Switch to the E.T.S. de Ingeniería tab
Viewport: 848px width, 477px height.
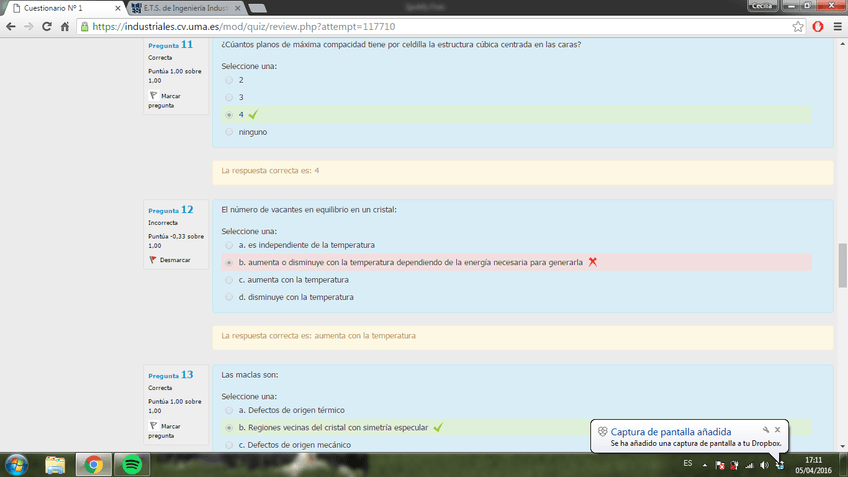click(x=185, y=8)
